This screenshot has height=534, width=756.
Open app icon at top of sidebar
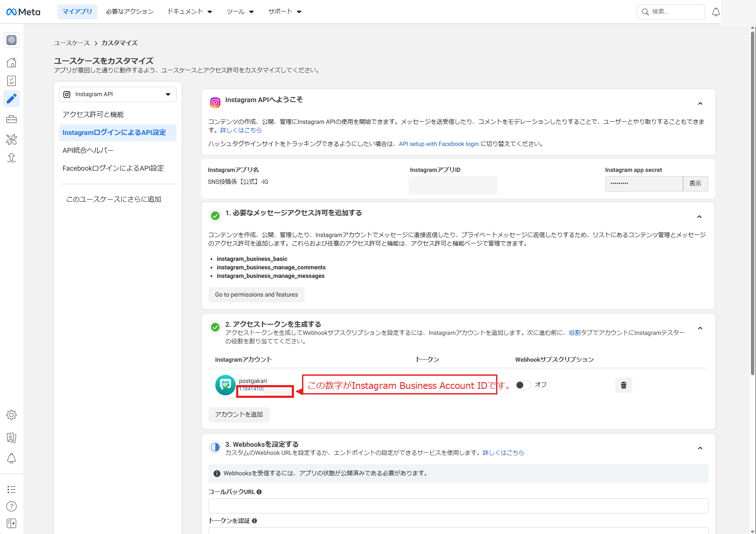click(11, 40)
